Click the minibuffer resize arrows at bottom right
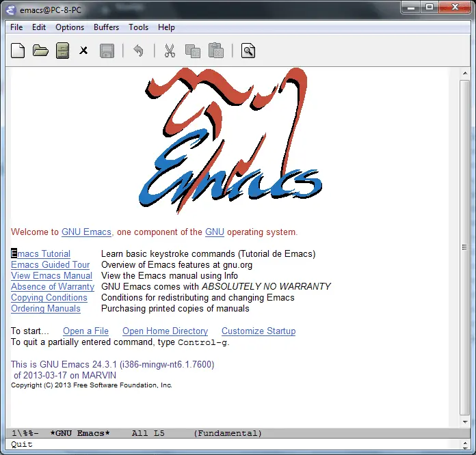The image size is (476, 455). tap(465, 445)
